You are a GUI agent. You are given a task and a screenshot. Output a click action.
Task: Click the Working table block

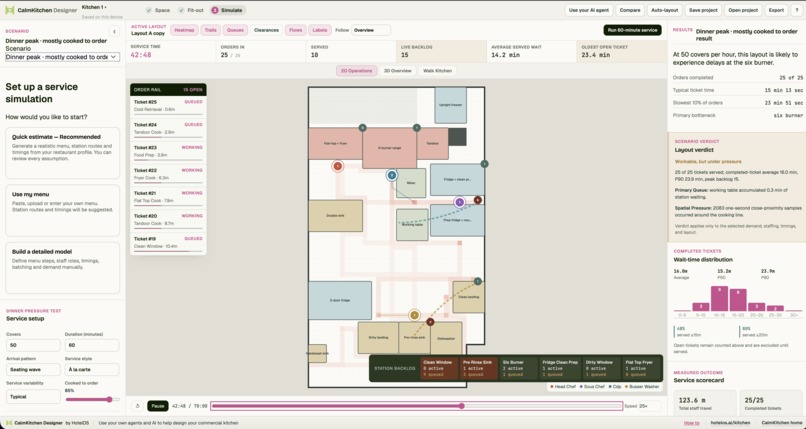tap(412, 225)
